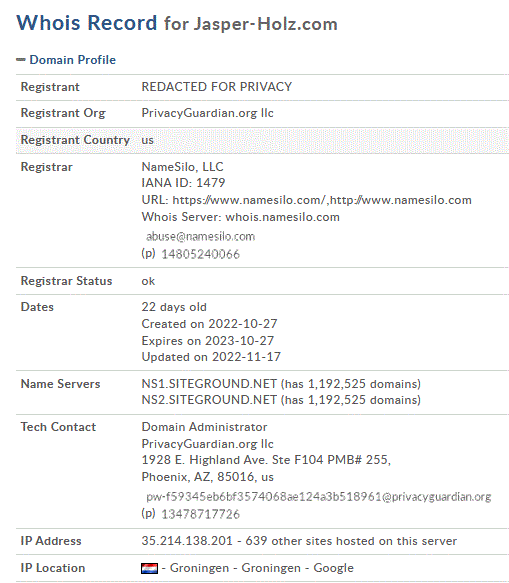This screenshot has height=583, width=509.
Task: Click the 13478717726 tech contact phone
Action: point(200,514)
